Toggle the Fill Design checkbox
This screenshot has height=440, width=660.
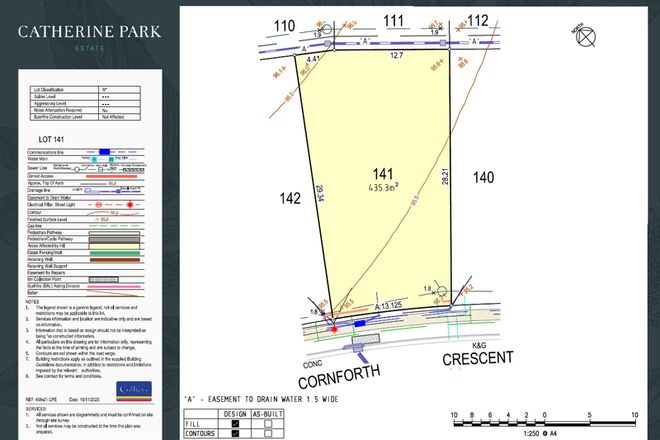tap(234, 423)
